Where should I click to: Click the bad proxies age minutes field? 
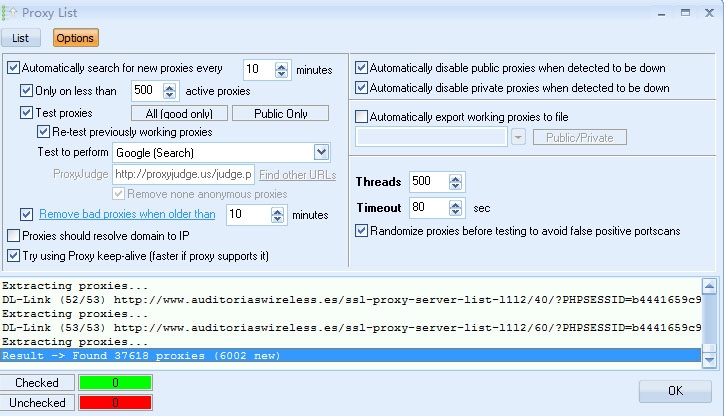point(248,215)
